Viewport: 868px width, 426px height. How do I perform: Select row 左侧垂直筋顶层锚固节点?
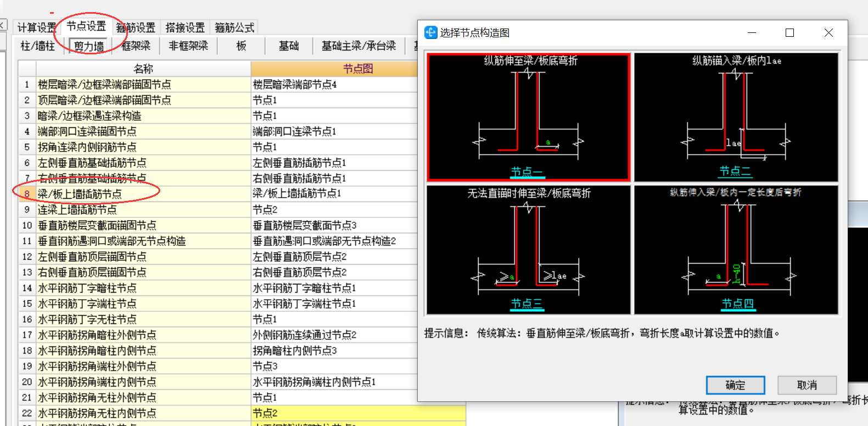pyautogui.click(x=143, y=256)
